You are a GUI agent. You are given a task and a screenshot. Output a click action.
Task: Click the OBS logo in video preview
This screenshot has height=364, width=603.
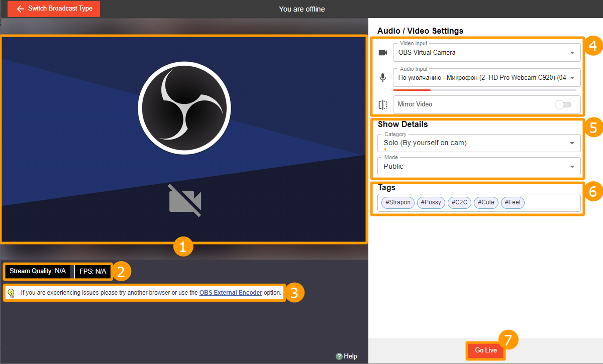click(184, 107)
